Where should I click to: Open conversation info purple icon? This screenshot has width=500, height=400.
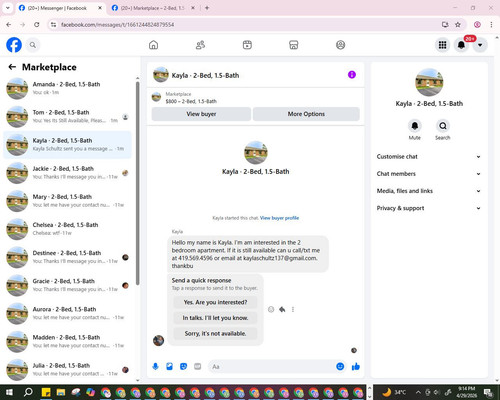(x=352, y=75)
